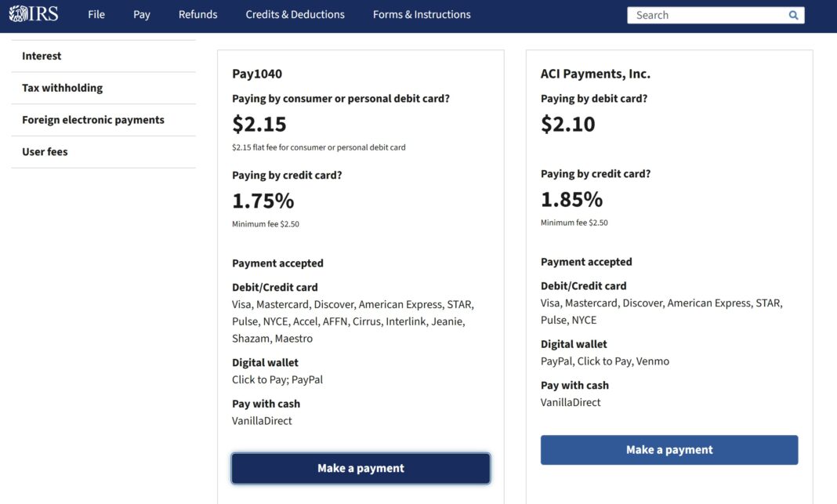The width and height of the screenshot is (837, 504).
Task: Open Credits & Deductions section
Action: [295, 14]
